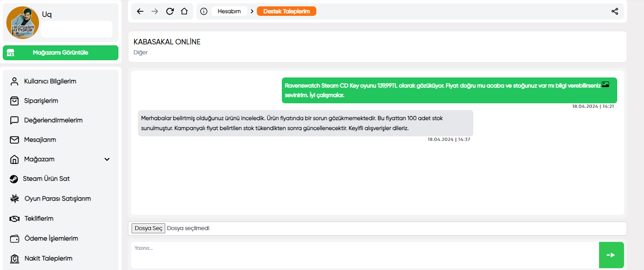This screenshot has height=270, width=644.
Task: Click the Nakit Taleplerim bank icon
Action: coord(15,259)
